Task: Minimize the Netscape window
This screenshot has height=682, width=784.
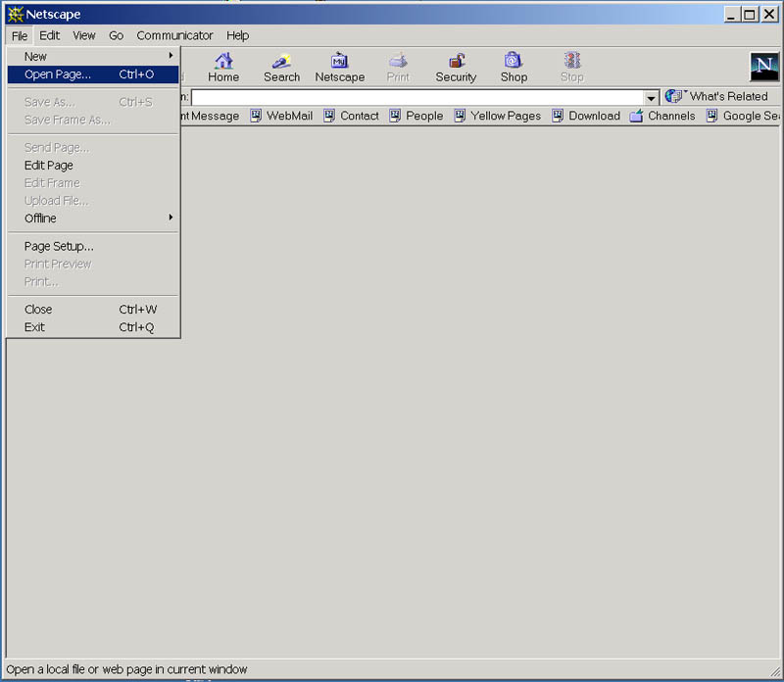Action: click(x=732, y=15)
